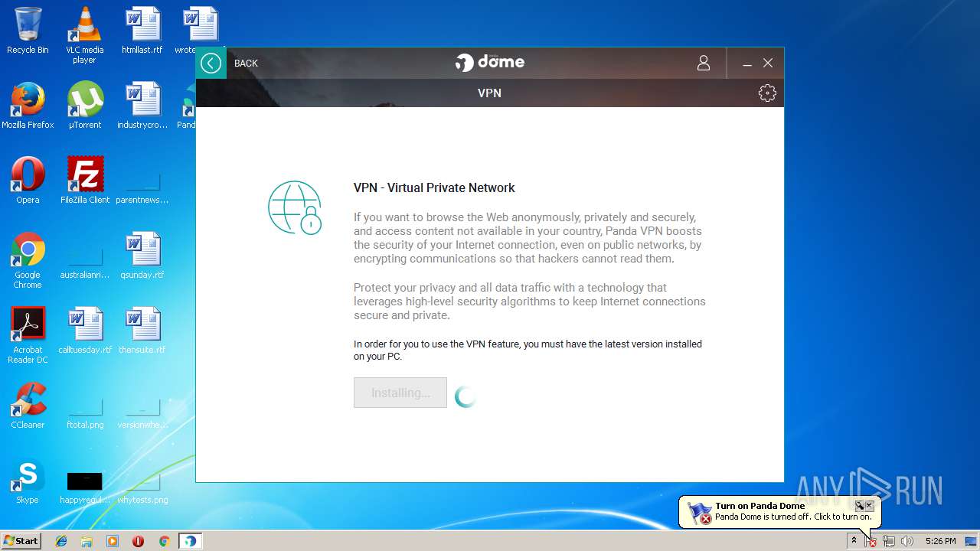Open VLC media player shortcut
The width and height of the screenshot is (980, 551).
click(84, 35)
